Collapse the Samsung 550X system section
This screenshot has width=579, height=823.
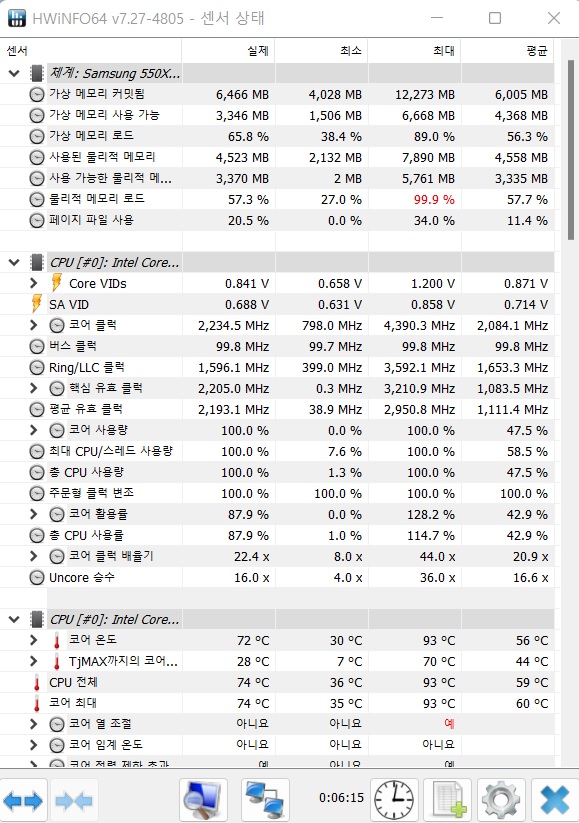coord(14,72)
